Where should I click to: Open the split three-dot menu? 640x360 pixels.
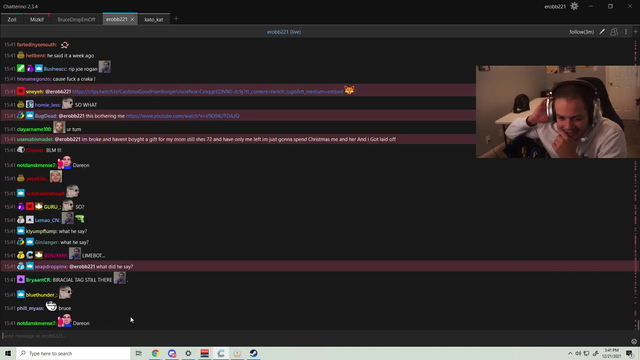point(626,32)
